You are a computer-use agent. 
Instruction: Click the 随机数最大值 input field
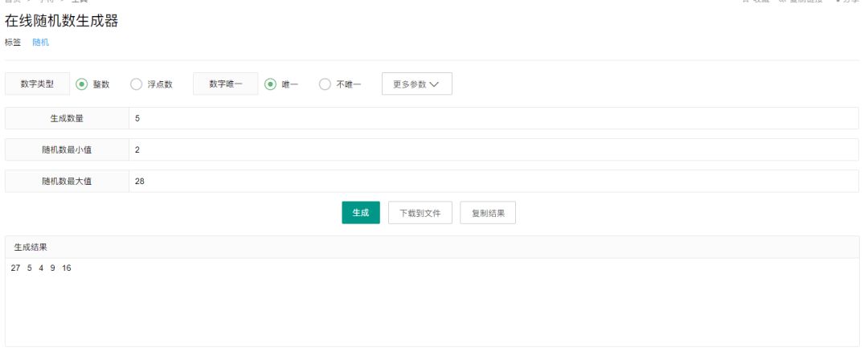(x=493, y=181)
